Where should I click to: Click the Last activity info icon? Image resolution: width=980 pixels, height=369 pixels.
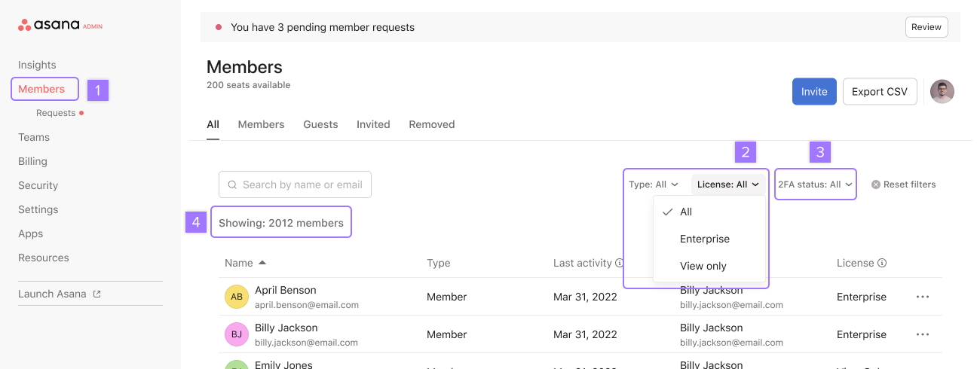click(x=619, y=264)
